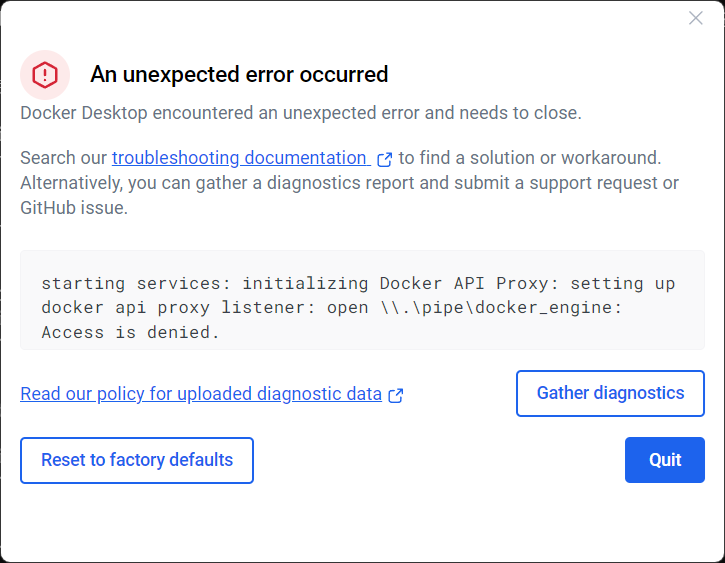Choose Reset to factory defaults

tap(137, 460)
